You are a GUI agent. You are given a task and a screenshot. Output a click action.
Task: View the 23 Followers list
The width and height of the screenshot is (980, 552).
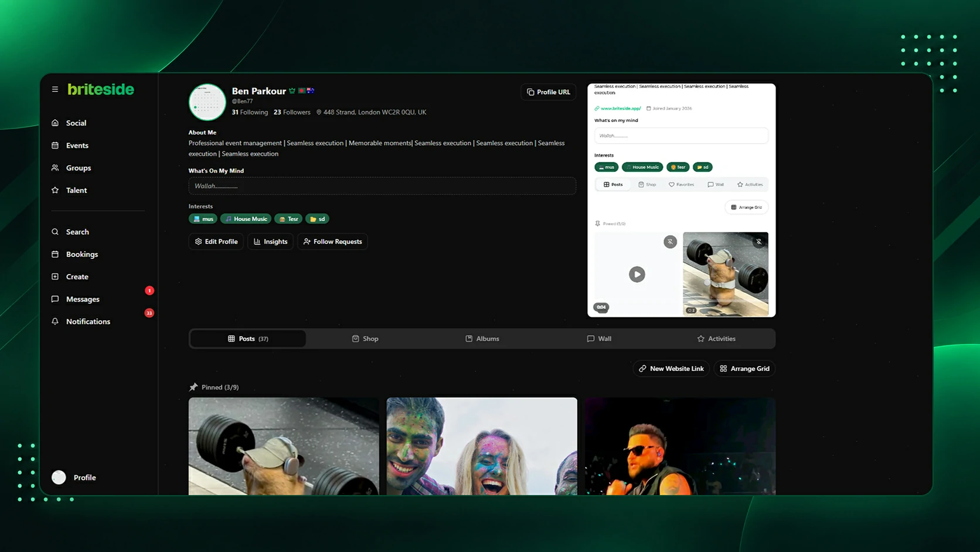click(x=292, y=112)
